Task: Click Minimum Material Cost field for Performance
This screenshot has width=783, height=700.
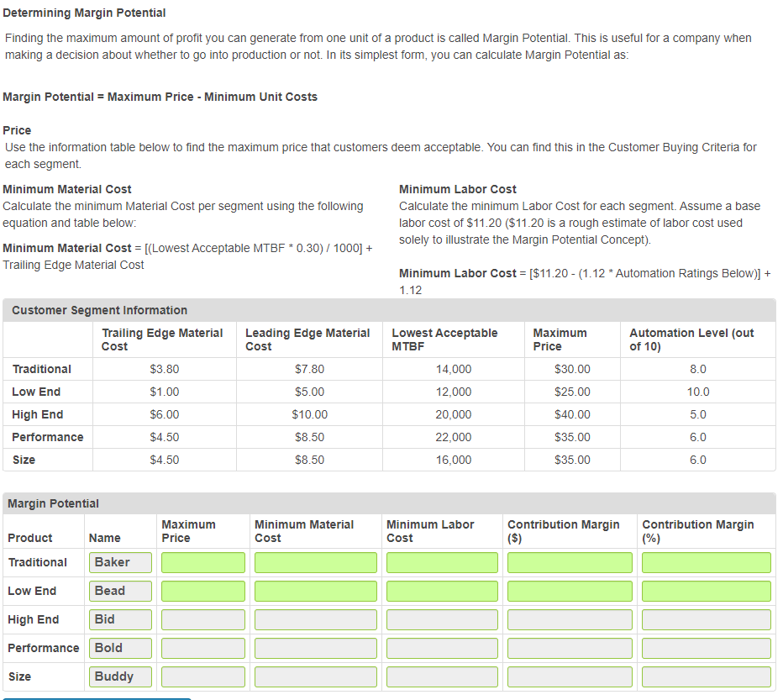Action: (316, 648)
